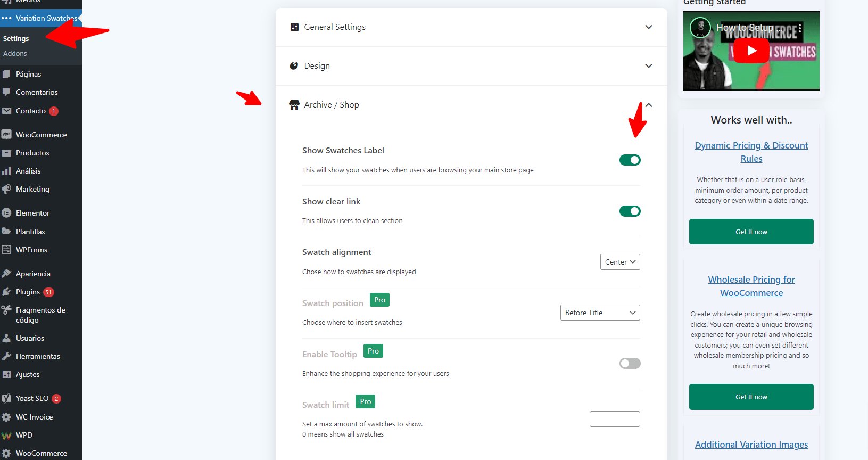Open Additional Variation Images link
Screen dimensions: 868x460
coord(751,445)
